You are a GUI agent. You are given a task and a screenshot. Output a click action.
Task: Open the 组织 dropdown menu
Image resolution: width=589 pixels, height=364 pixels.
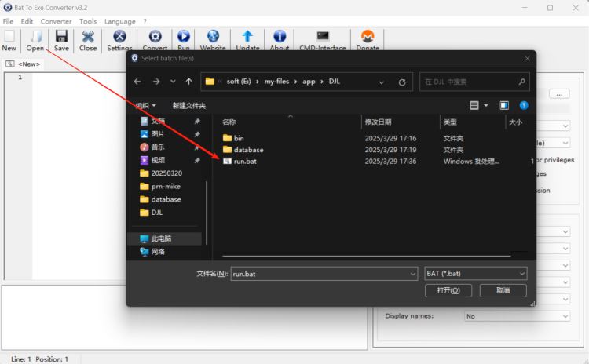point(146,106)
